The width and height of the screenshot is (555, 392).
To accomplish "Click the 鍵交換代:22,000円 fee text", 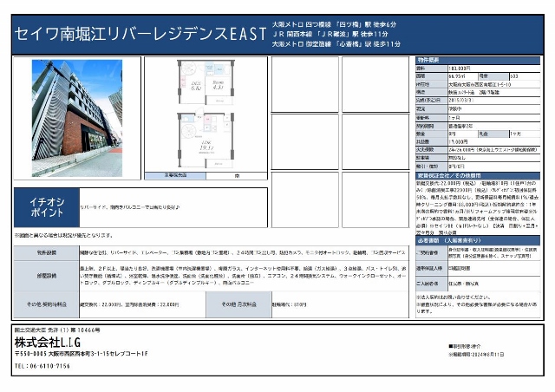I will pyautogui.click(x=130, y=304).
